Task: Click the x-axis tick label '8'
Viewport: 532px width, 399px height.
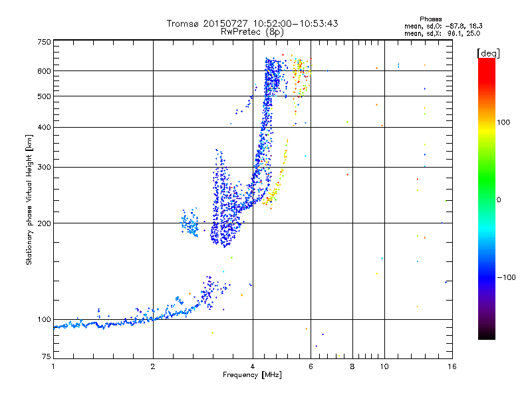Action: (x=352, y=366)
